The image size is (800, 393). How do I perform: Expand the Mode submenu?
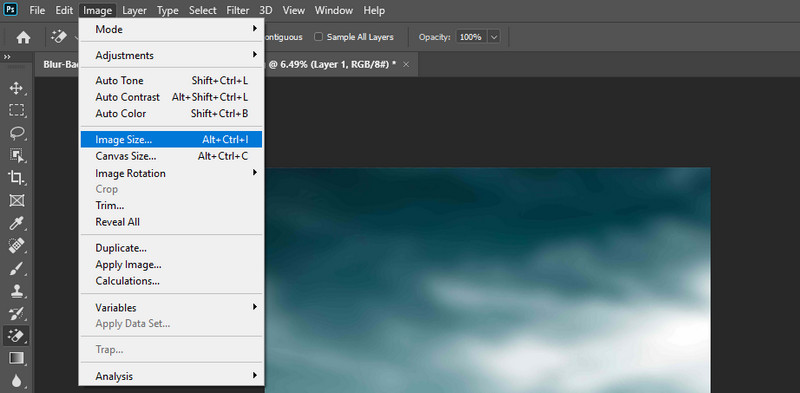point(171,30)
